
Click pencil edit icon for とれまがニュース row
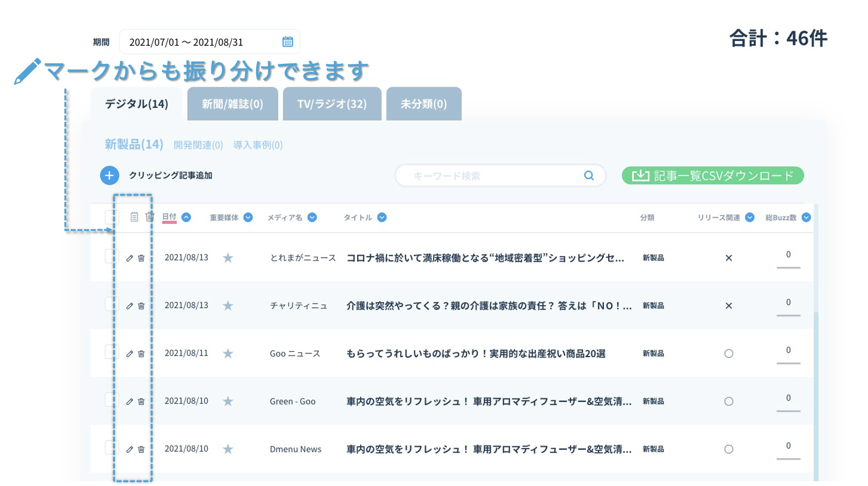click(x=130, y=258)
